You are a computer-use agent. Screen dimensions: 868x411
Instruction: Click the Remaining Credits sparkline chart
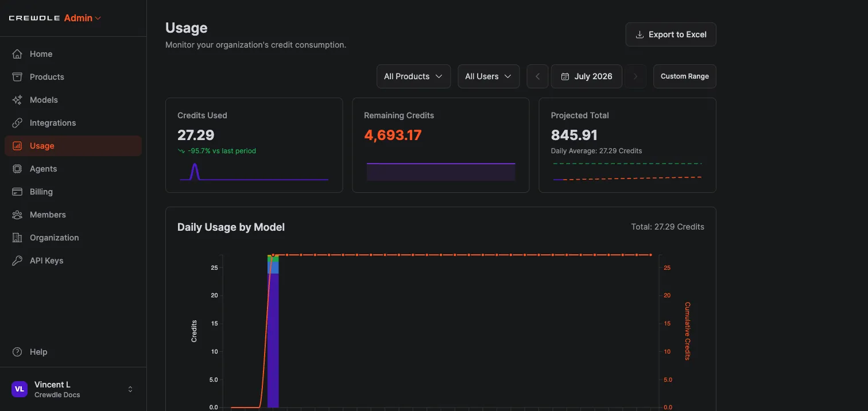tap(441, 172)
